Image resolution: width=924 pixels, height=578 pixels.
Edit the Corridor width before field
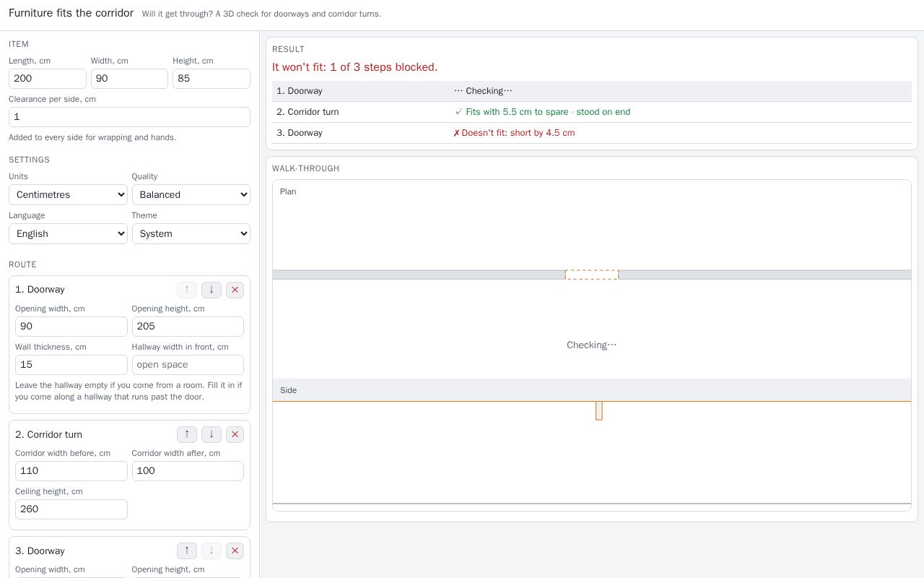71,471
